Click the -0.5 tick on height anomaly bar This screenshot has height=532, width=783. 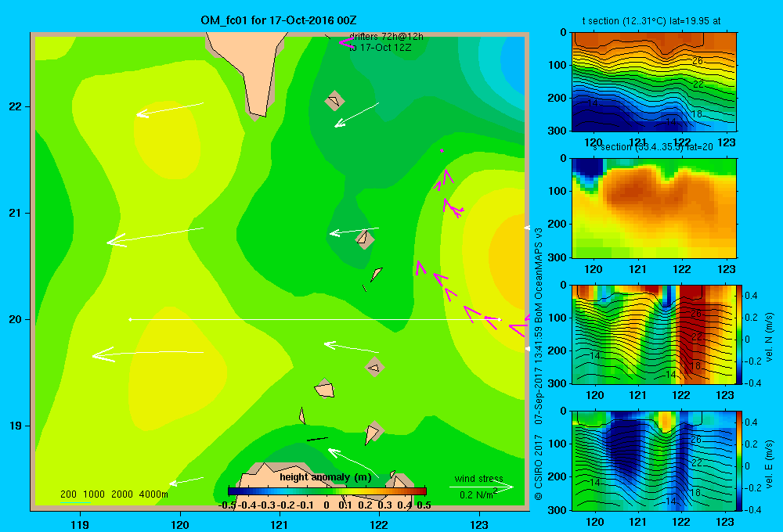pyautogui.click(x=227, y=505)
